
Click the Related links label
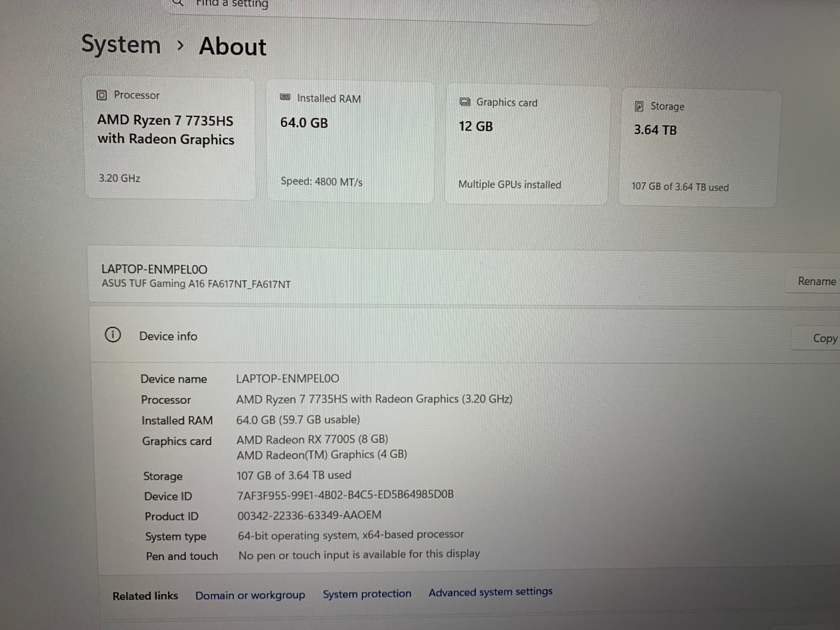coord(145,596)
